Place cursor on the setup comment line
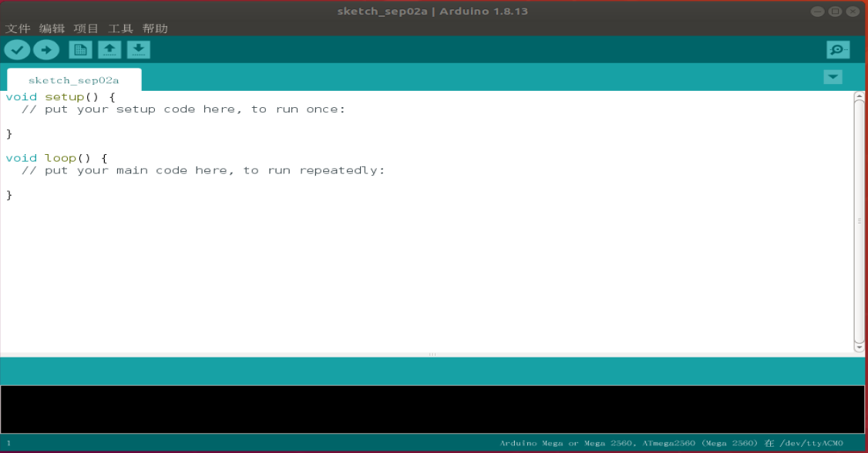 tap(183, 109)
